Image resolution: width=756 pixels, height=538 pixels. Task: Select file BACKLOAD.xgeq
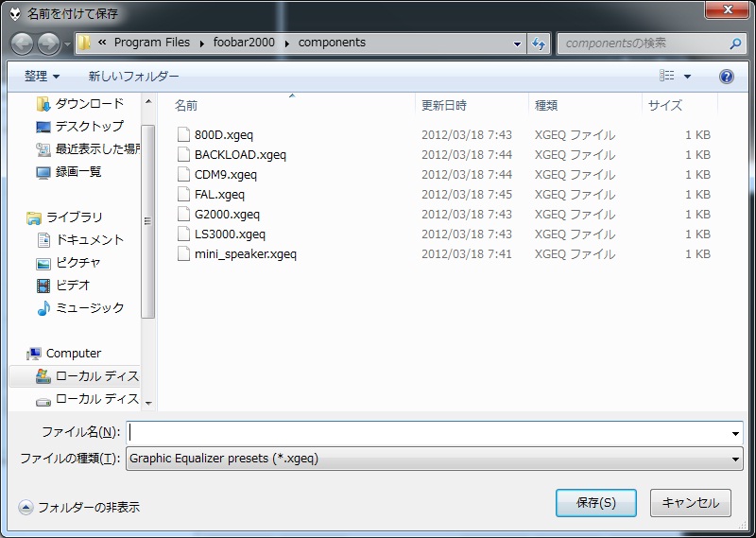point(240,155)
